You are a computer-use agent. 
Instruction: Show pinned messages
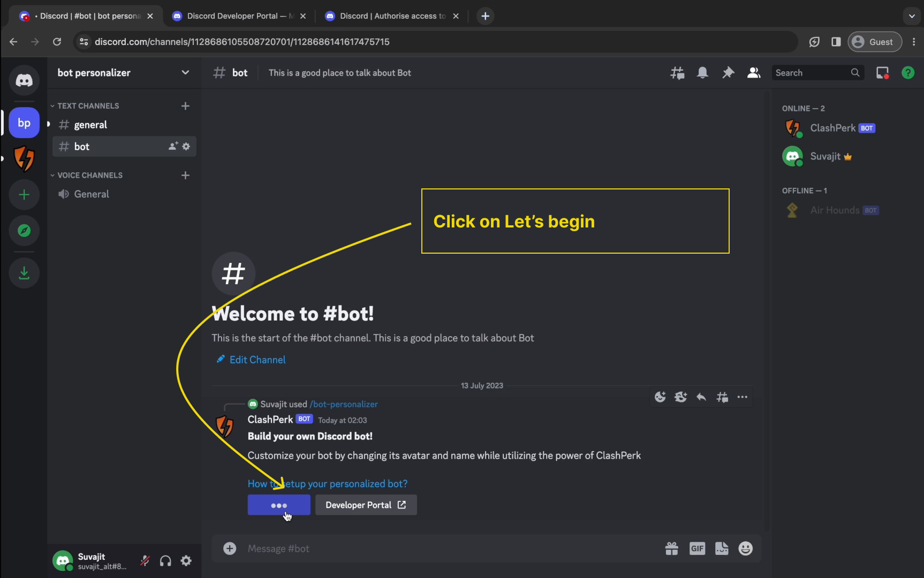[728, 73]
